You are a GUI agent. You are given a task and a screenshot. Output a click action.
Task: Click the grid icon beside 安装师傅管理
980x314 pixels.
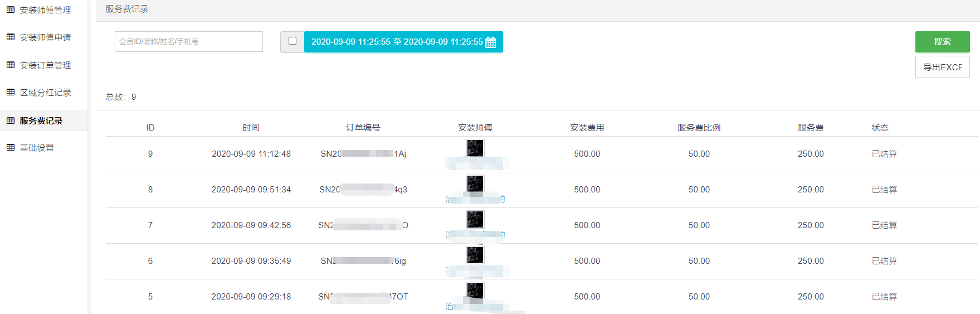[x=11, y=10]
